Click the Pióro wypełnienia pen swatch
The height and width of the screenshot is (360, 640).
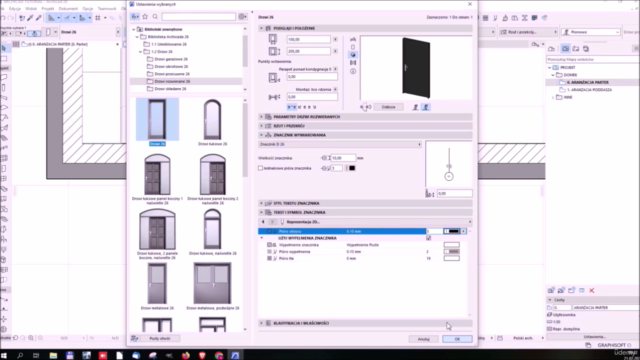click(452, 252)
